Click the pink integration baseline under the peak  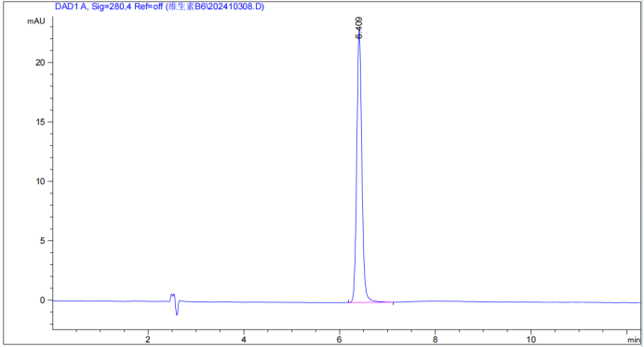click(370, 302)
